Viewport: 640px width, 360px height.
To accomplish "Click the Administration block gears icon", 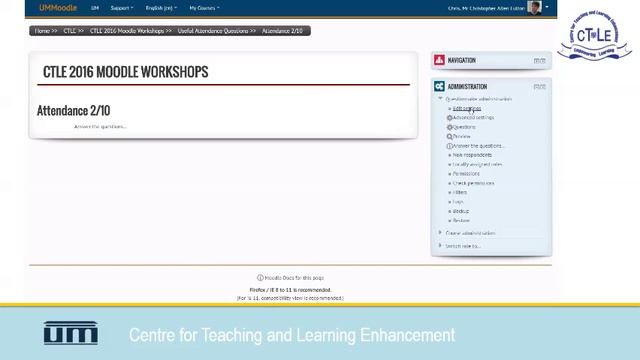I will pos(439,86).
